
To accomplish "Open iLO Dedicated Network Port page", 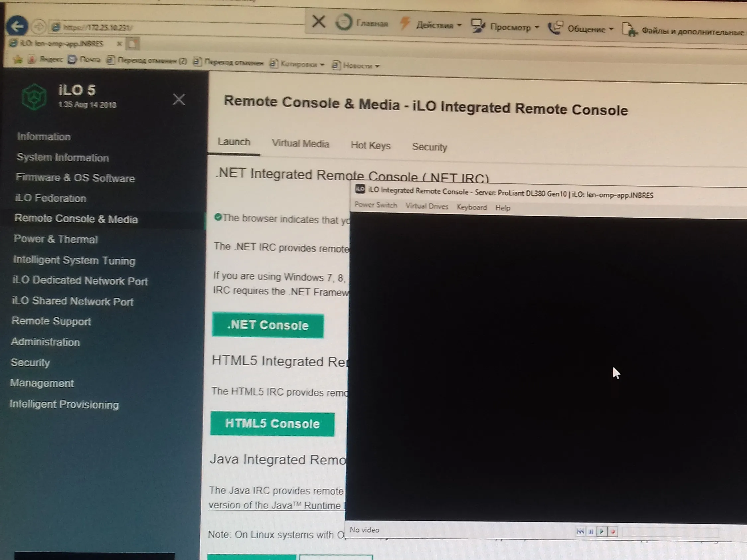I will (80, 281).
